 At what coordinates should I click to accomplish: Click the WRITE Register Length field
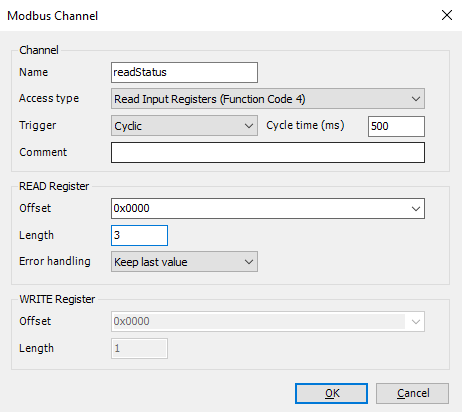coord(139,349)
